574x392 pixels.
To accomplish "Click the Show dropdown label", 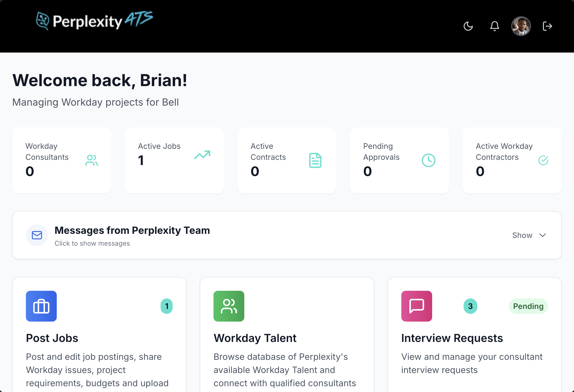I will coord(522,235).
